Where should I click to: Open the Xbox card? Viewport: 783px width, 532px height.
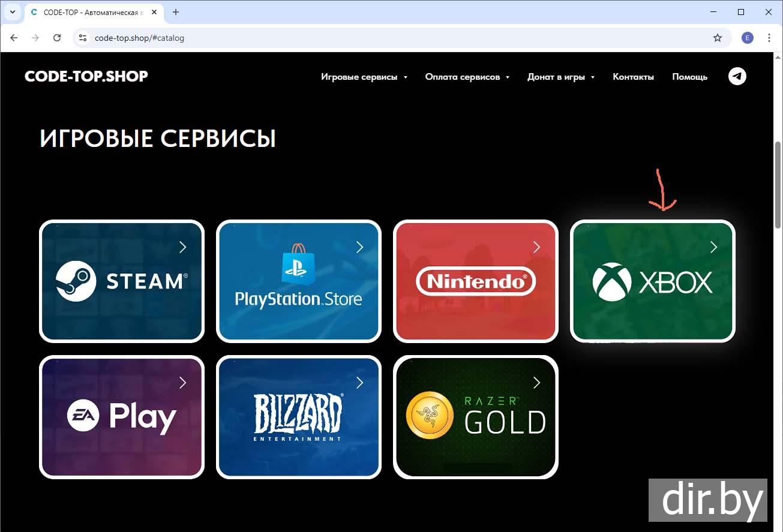point(653,281)
